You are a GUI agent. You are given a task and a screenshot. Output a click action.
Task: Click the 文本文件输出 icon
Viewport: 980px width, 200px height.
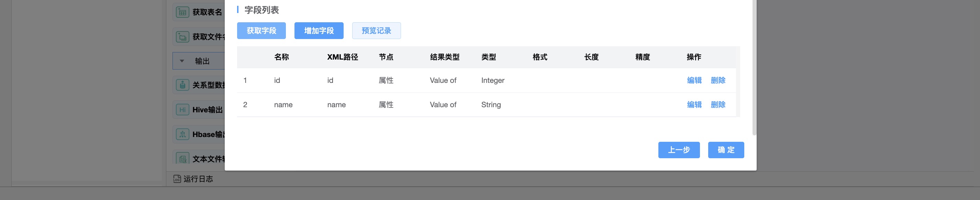coord(182,159)
